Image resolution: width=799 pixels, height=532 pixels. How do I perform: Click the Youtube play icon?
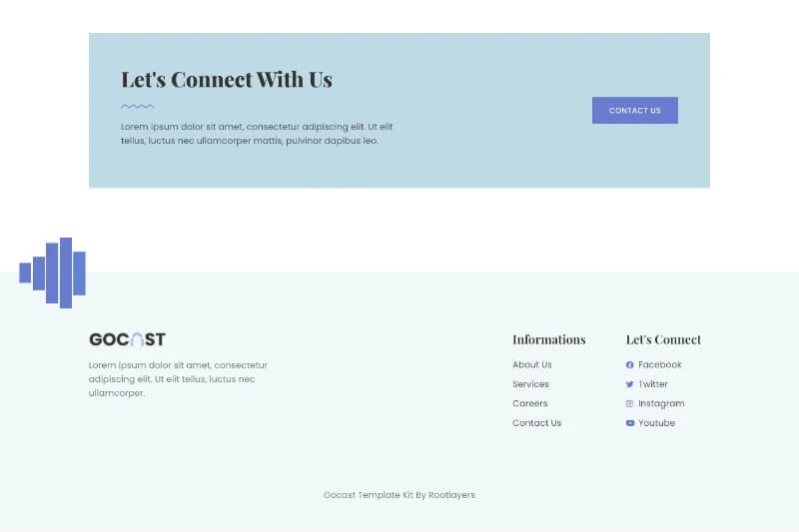coord(630,423)
